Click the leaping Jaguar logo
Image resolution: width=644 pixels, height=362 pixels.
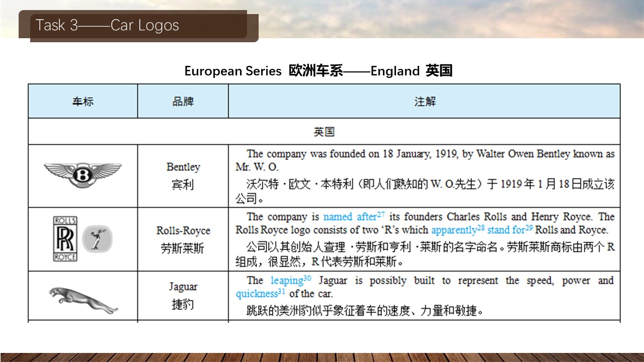tap(83, 300)
